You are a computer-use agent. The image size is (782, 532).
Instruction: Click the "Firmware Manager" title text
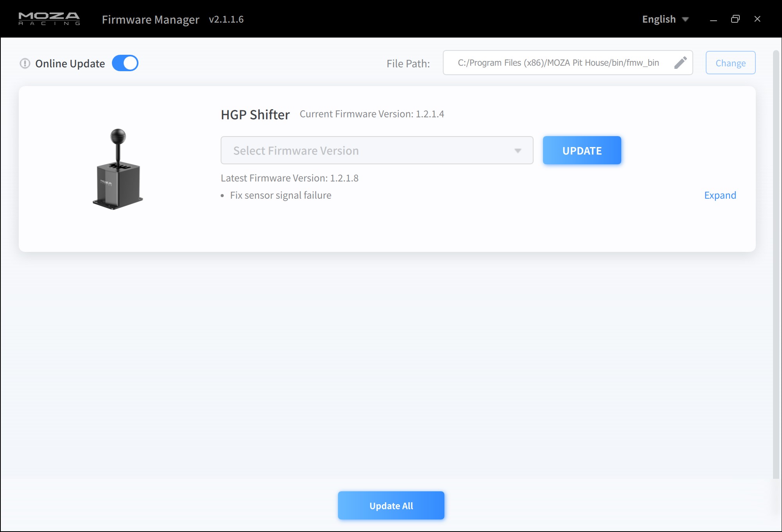[151, 20]
